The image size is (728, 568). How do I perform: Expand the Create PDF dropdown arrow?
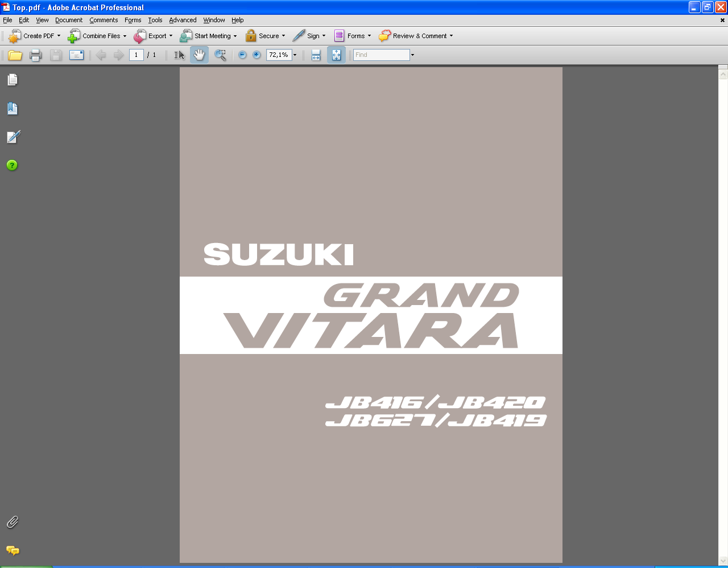click(x=59, y=36)
